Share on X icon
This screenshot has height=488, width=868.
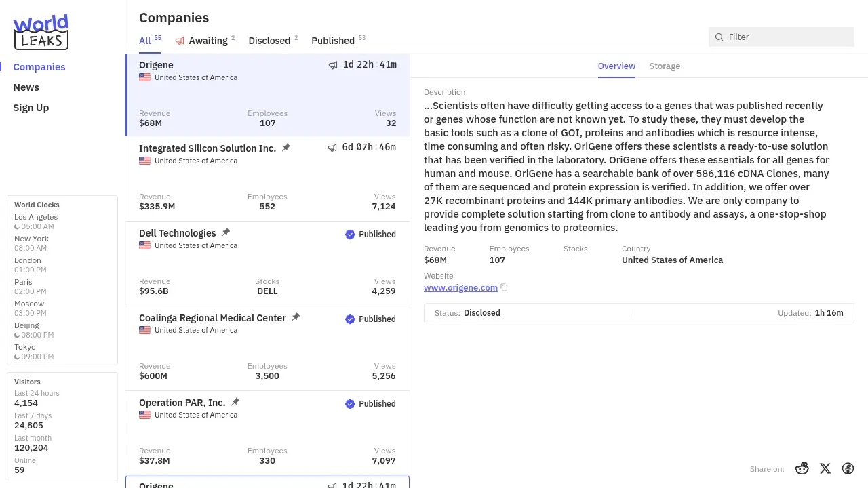pos(825,468)
